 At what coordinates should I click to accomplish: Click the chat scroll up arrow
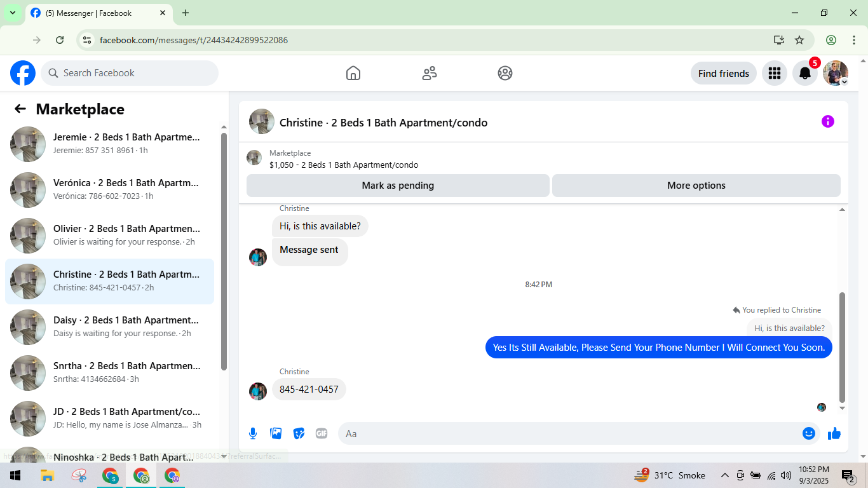pyautogui.click(x=843, y=209)
